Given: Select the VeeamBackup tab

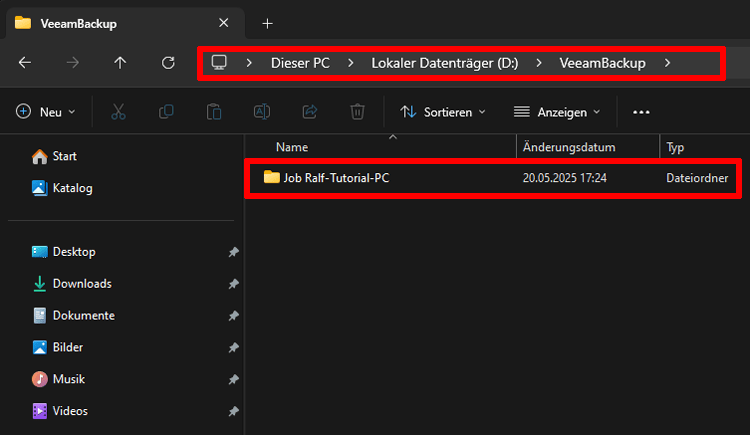Looking at the screenshot, I should tap(125, 23).
